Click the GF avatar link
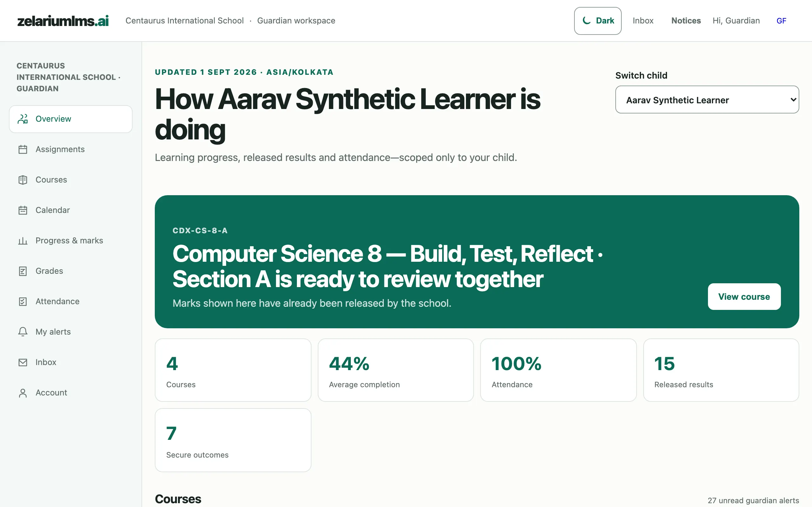Viewport: 812px width, 507px height. click(781, 21)
